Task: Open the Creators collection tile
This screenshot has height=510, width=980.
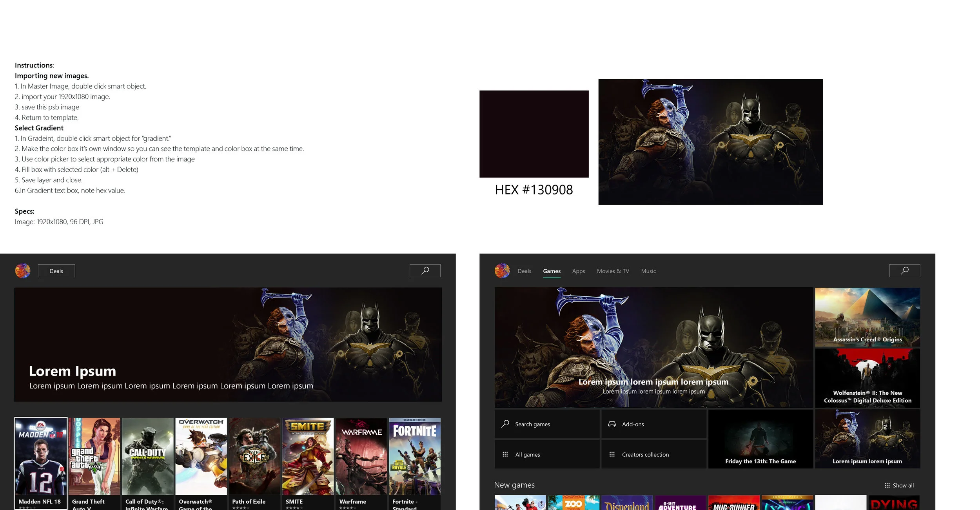Action: tap(654, 454)
